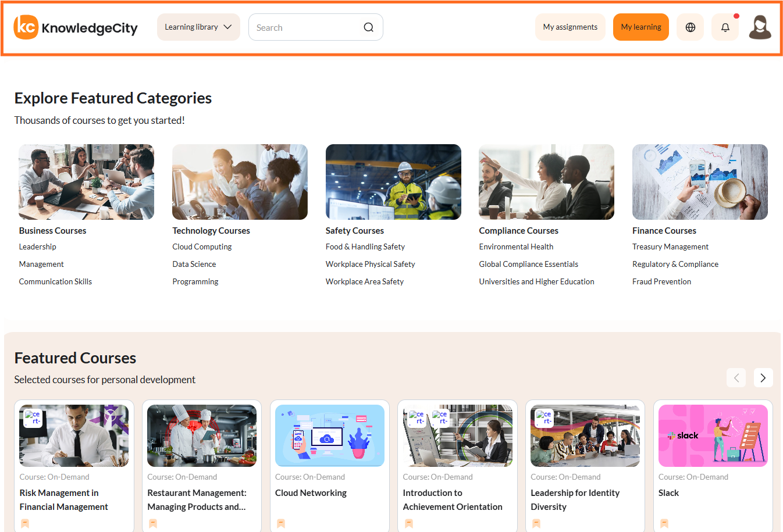Open the Leadership subcategory link
The image size is (783, 532).
pyautogui.click(x=38, y=247)
